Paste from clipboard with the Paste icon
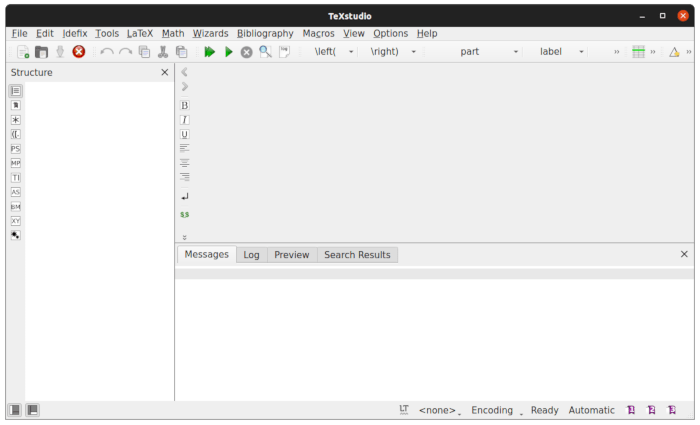Image resolution: width=700 pixels, height=425 pixels. [181, 52]
